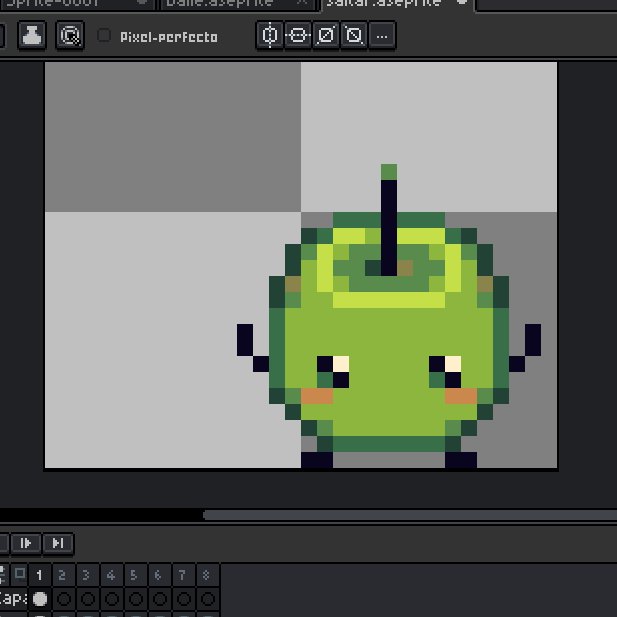Switch to the Sprite-0001 tab
617x617 pixels.
tap(77, 4)
